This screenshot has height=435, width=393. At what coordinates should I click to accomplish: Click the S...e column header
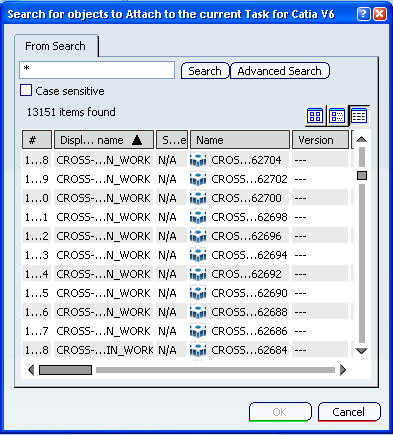point(172,140)
